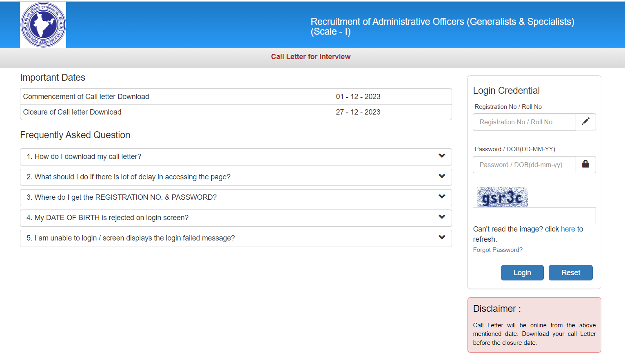Expand chevron for login failed message question

(x=441, y=237)
